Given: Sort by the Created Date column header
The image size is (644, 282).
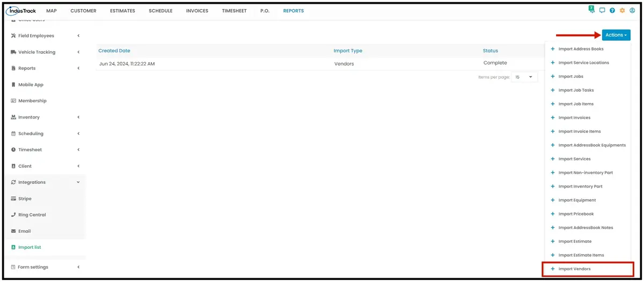Looking at the screenshot, I should click(114, 51).
